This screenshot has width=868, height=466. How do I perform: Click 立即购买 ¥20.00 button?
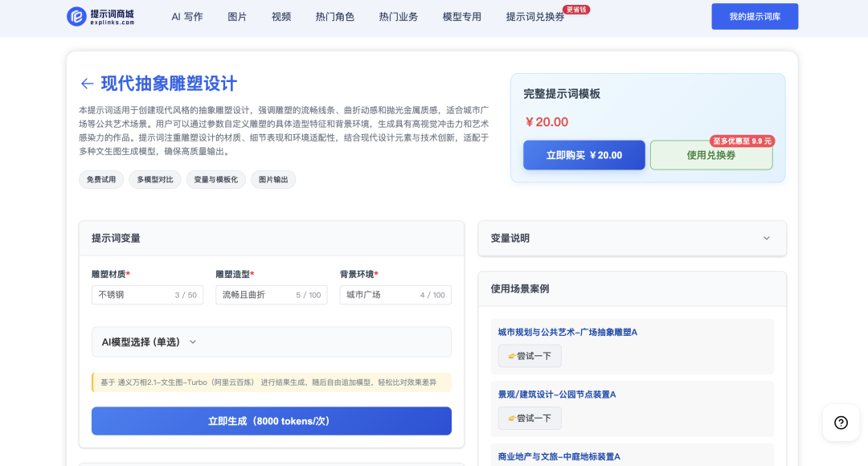pos(584,155)
